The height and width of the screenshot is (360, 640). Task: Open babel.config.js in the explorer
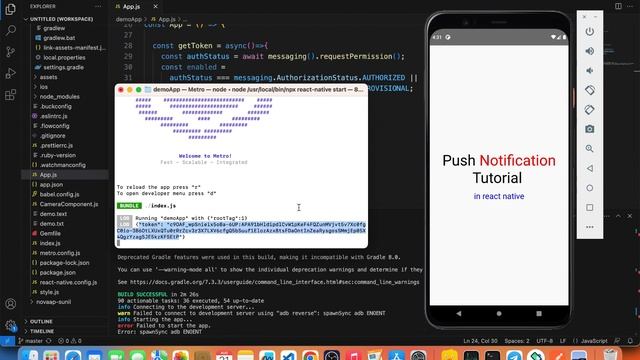click(59, 194)
